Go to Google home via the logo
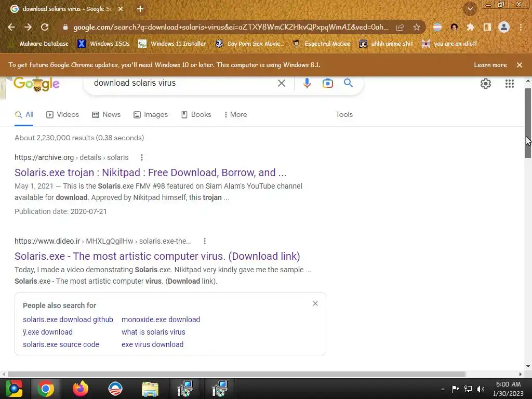This screenshot has height=399, width=532. coord(37,84)
